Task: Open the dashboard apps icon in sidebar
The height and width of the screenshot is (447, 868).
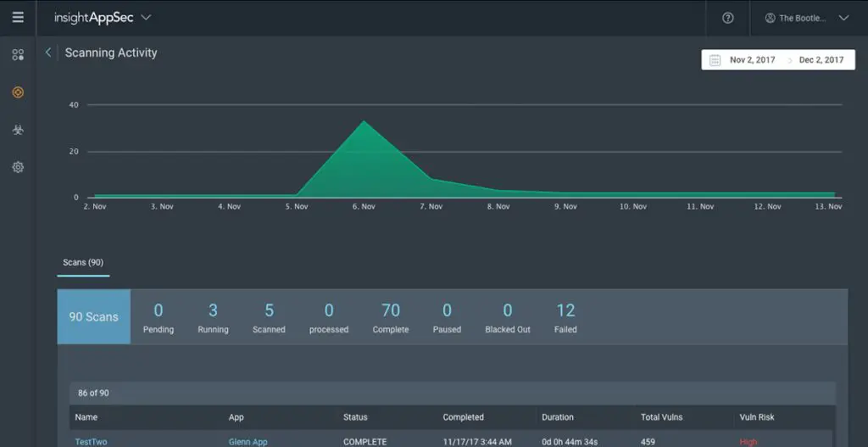Action: point(18,55)
